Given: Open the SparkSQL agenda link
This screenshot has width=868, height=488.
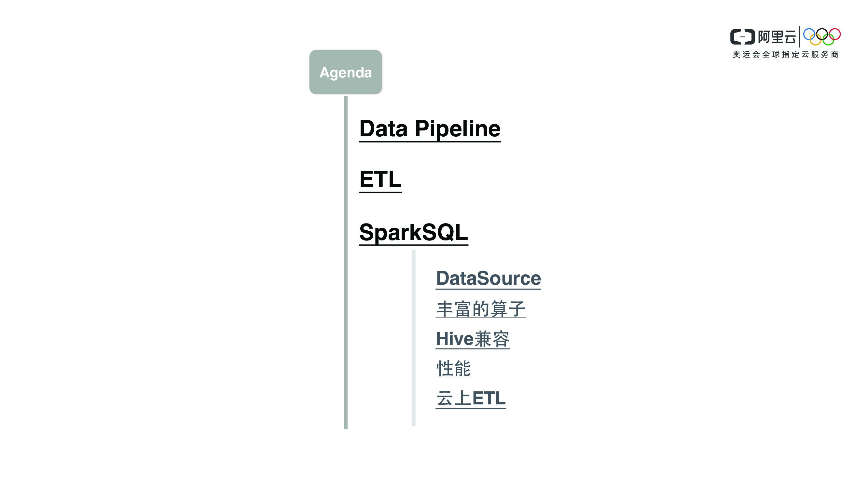Looking at the screenshot, I should tap(413, 232).
